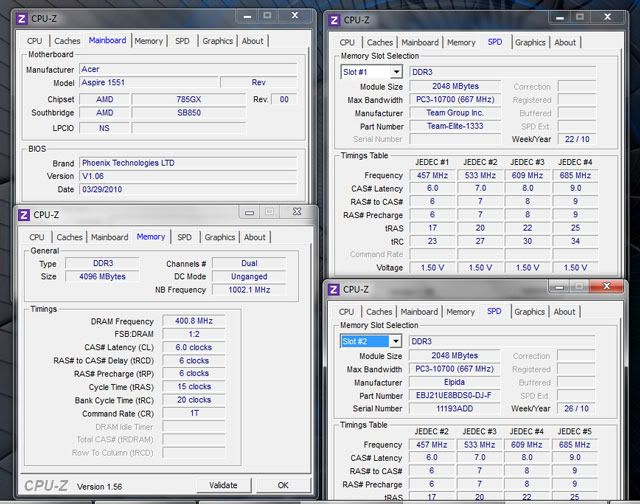Close the Slot #2 SPD window

pyautogui.click(x=607, y=286)
